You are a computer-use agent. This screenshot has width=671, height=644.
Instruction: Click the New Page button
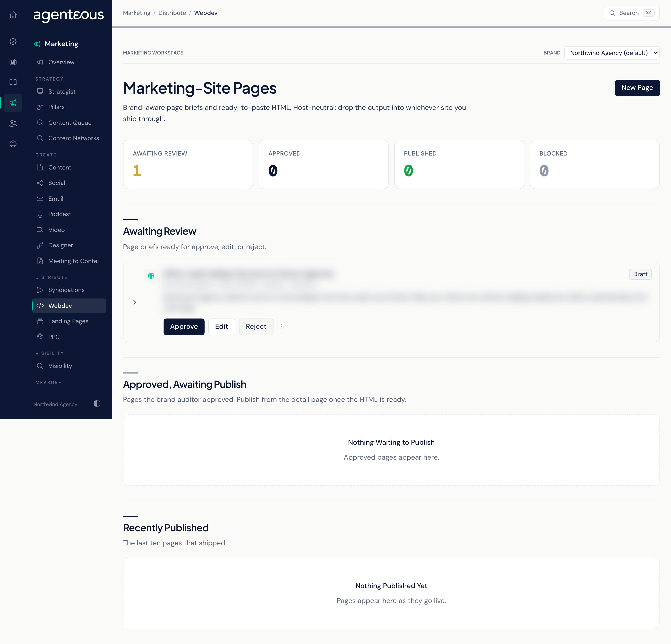pyautogui.click(x=637, y=88)
